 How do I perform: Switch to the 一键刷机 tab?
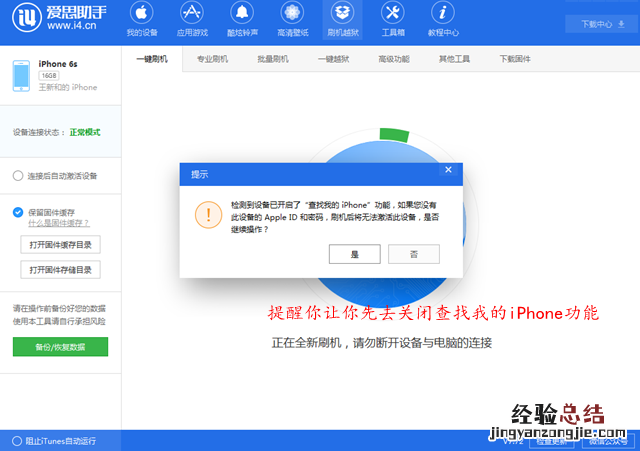point(152,59)
